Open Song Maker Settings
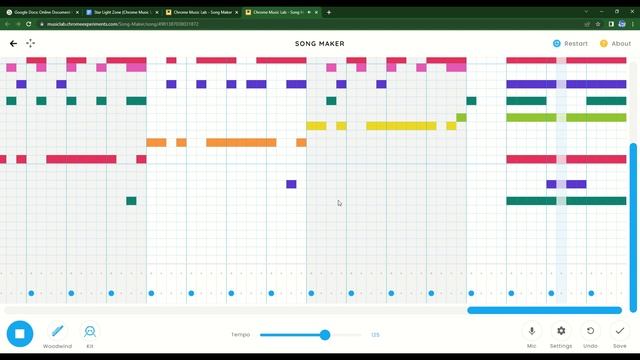 click(x=561, y=336)
